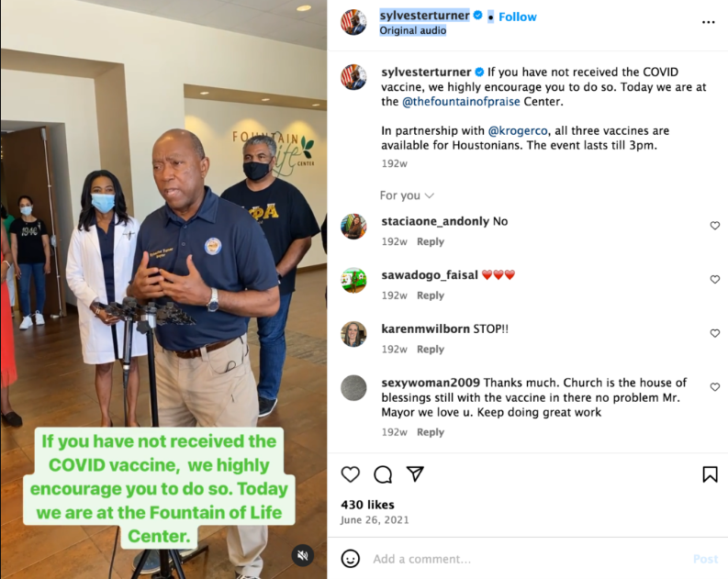
Task: Open comments with speech bubble icon
Action: [x=383, y=474]
